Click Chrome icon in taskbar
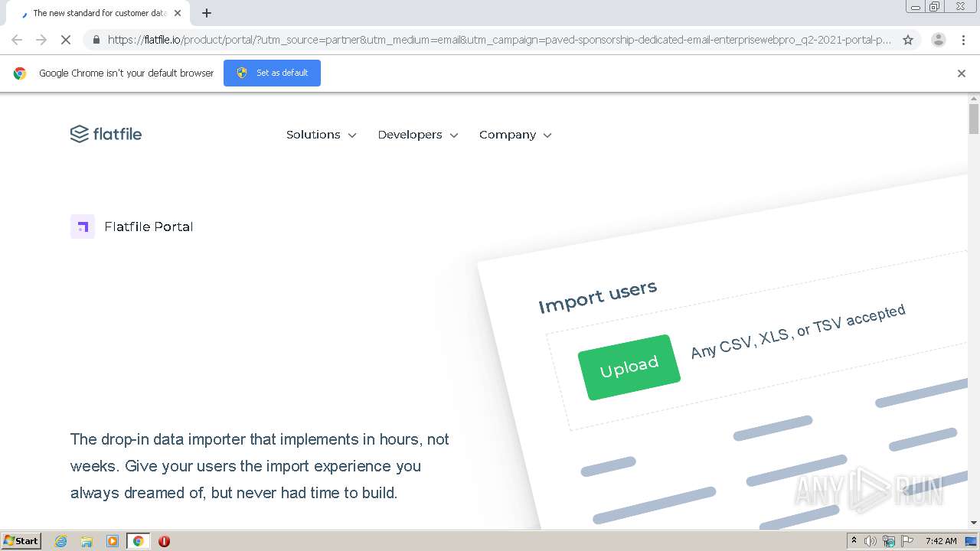 (x=138, y=541)
